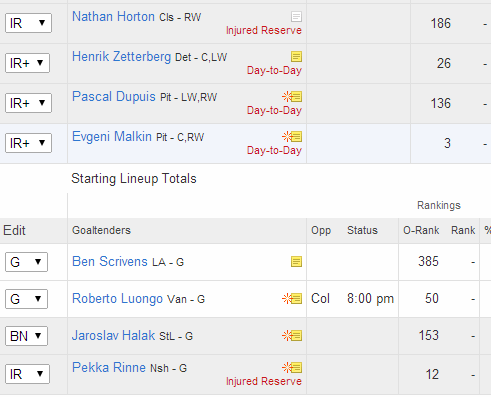
Task: Open Nathan Horton's IR position dropdown
Action: (x=28, y=23)
